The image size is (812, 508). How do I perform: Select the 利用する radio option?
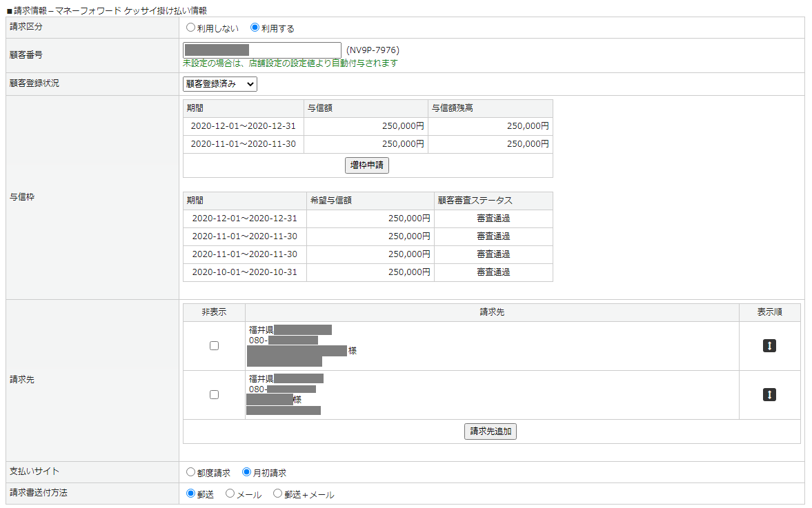[255, 28]
